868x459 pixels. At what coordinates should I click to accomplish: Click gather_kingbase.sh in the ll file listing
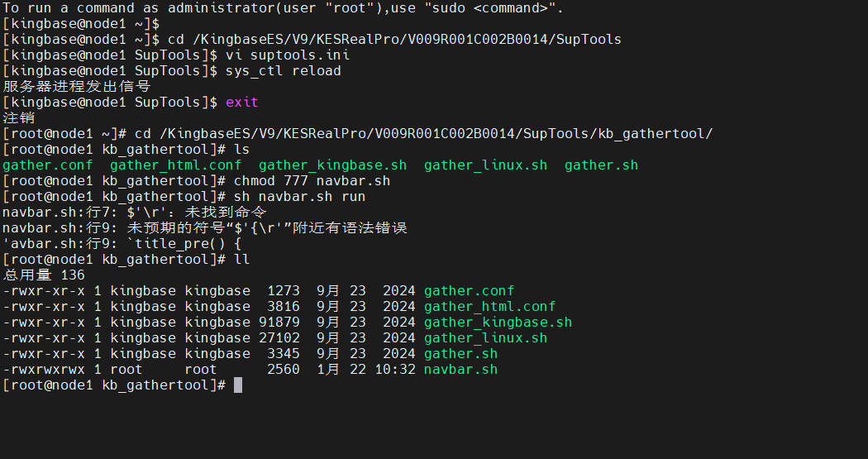pyautogui.click(x=498, y=322)
